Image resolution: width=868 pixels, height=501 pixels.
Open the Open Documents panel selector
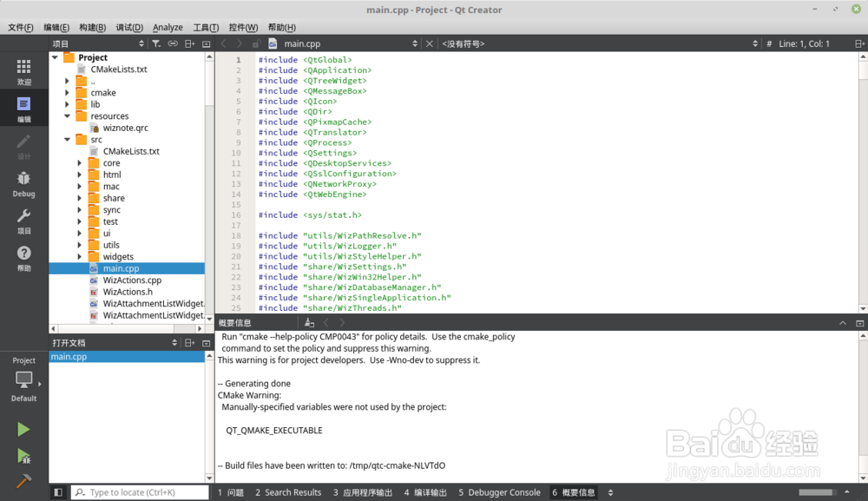pos(115,343)
